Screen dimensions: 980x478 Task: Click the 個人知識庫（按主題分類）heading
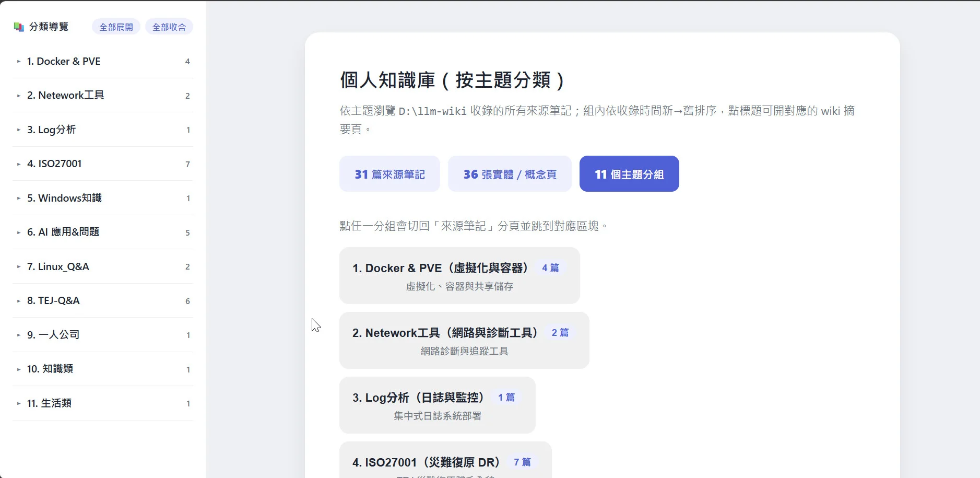point(452,80)
